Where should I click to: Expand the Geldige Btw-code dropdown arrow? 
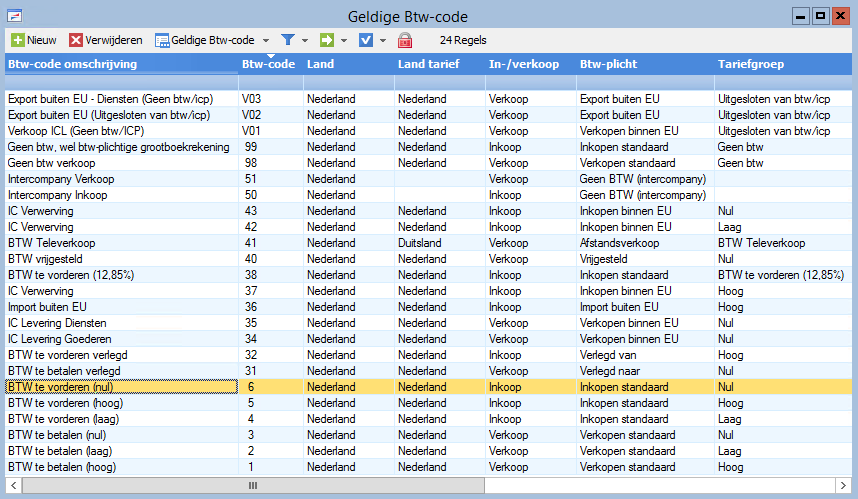(266, 40)
